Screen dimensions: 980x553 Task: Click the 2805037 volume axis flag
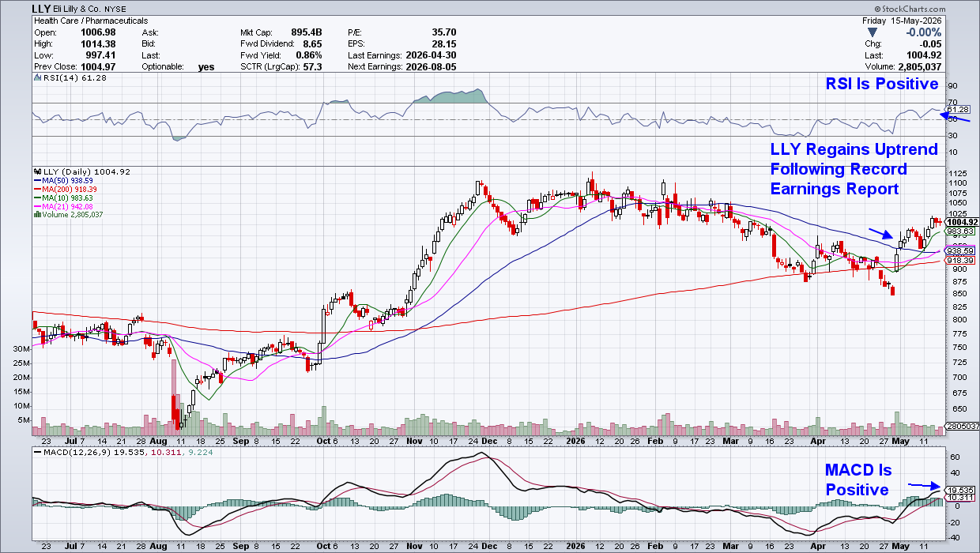[x=963, y=427]
